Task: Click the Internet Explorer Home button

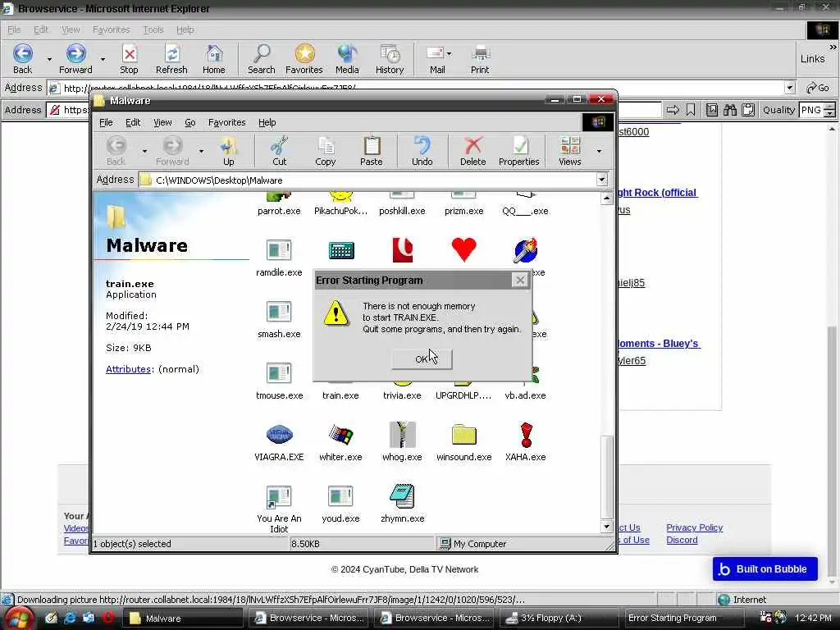Action: click(x=214, y=59)
